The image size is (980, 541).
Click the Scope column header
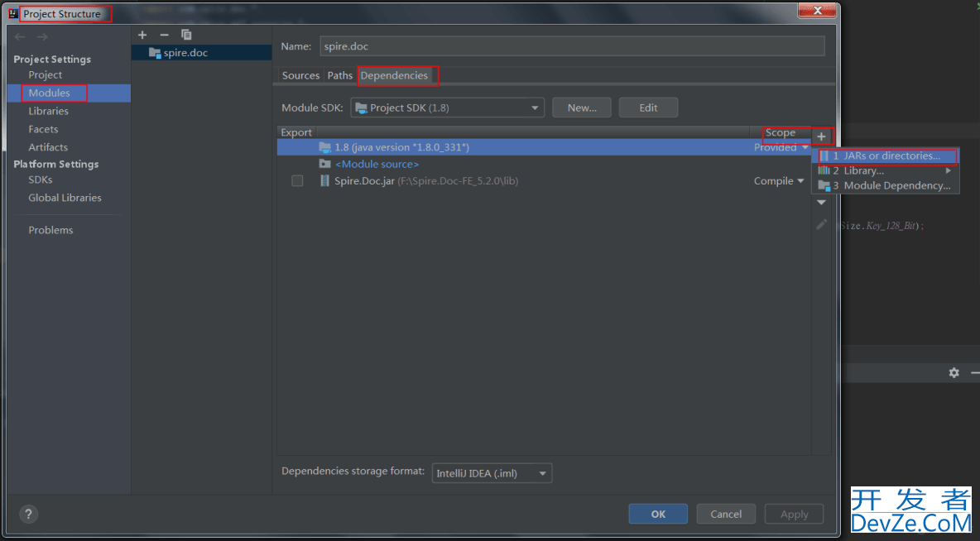(780, 132)
